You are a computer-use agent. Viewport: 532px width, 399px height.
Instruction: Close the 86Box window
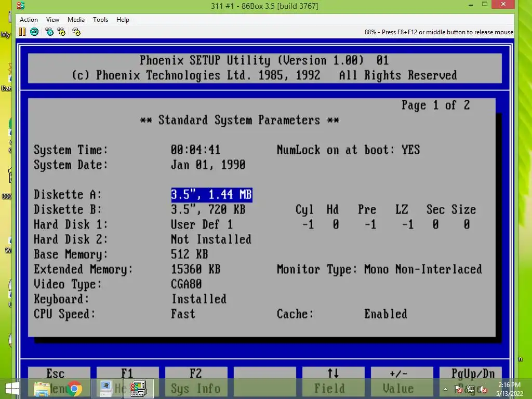(x=503, y=4)
